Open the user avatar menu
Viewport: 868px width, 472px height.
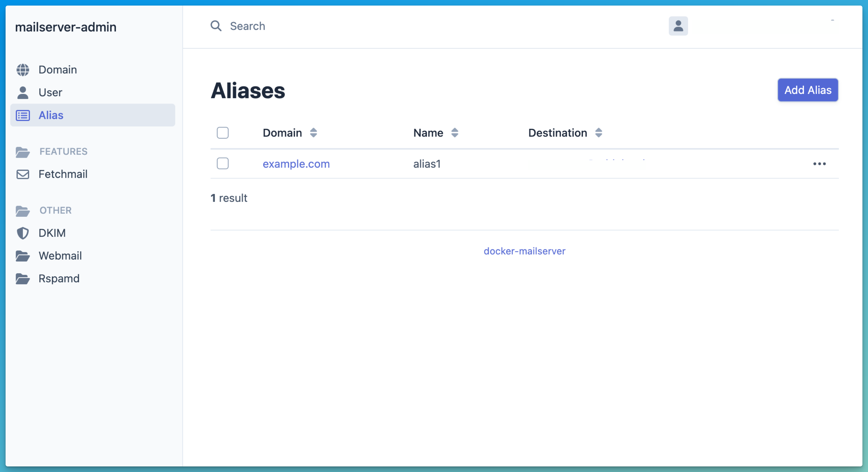click(x=678, y=26)
